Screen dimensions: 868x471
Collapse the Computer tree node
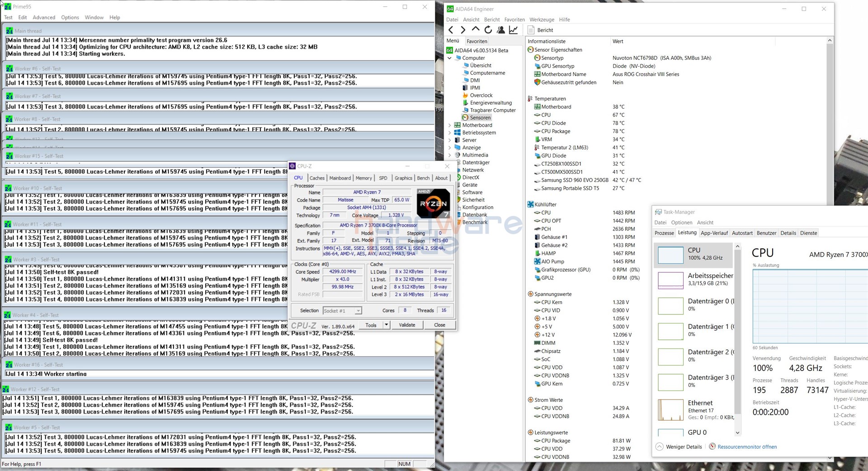click(x=449, y=58)
